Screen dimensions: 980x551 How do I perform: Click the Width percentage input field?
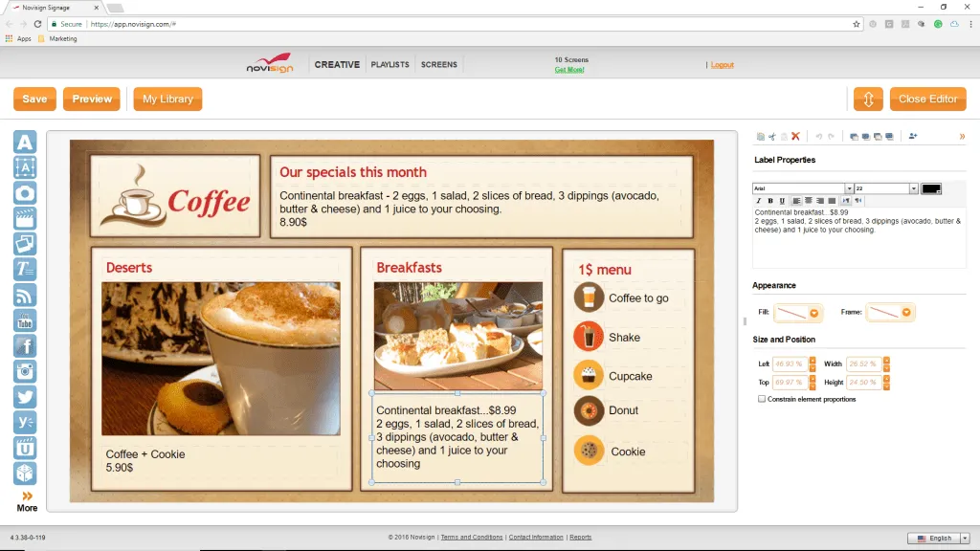[864, 364]
